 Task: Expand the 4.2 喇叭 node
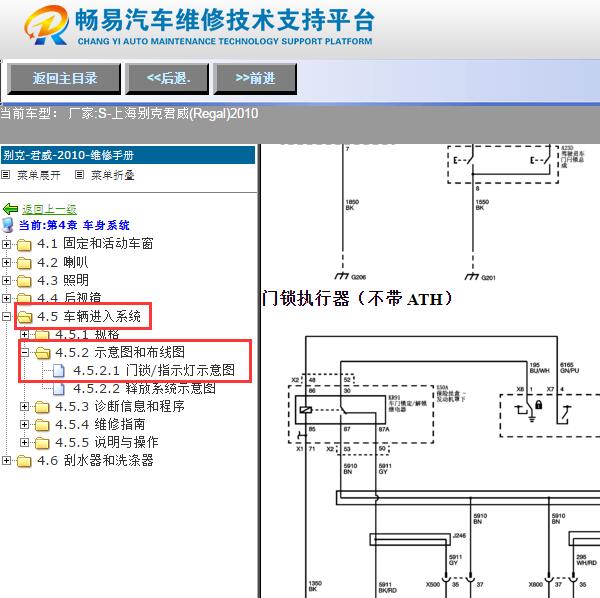[x=6, y=262]
